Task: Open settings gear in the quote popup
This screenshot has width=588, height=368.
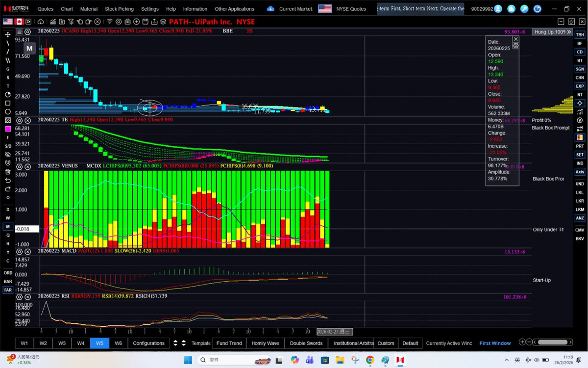Action: tap(515, 46)
